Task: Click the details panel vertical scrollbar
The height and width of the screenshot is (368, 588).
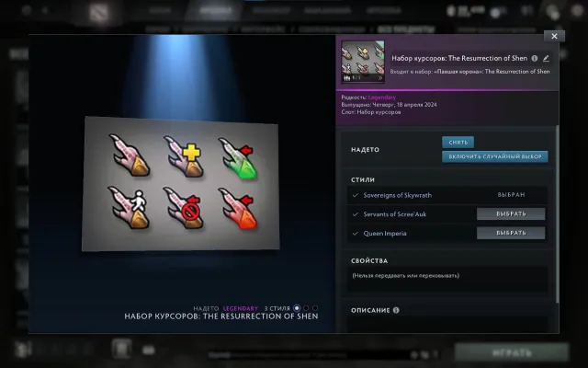Action: pyautogui.click(x=557, y=214)
